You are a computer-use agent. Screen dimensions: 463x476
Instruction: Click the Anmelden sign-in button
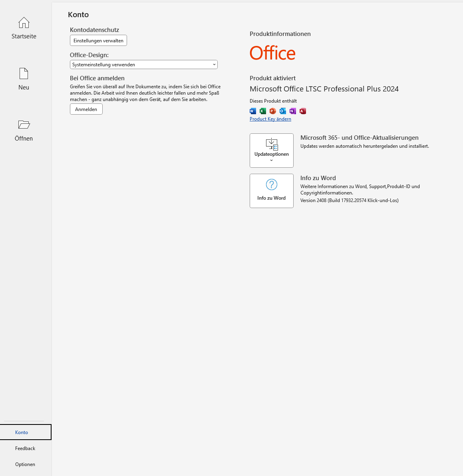[86, 109]
